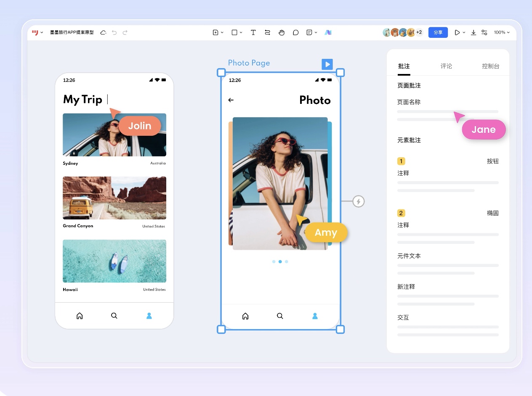Open the AI assistant icon in toolbar

click(328, 32)
